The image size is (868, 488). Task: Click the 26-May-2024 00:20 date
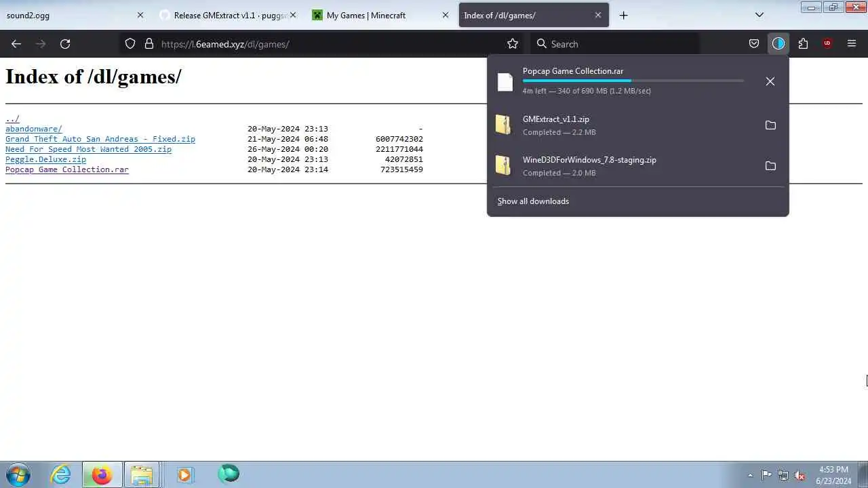pyautogui.click(x=288, y=149)
